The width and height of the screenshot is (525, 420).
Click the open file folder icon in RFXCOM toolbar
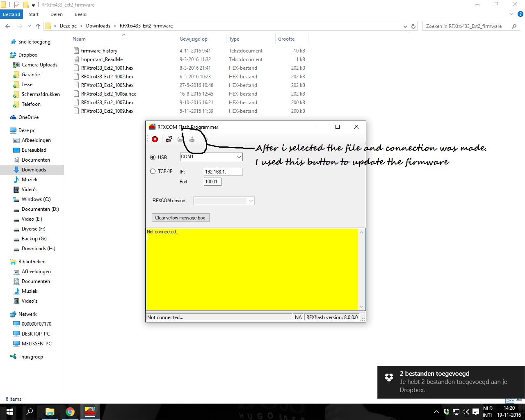pyautogui.click(x=180, y=139)
